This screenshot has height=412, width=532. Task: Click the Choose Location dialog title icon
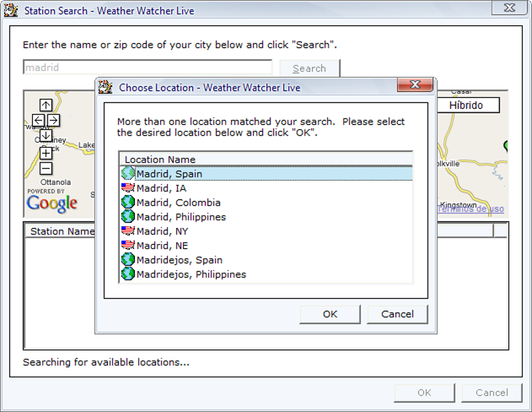coord(105,87)
